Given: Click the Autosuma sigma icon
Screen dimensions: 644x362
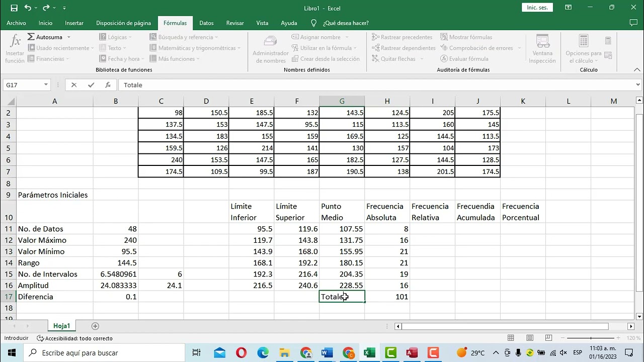Looking at the screenshot, I should (x=31, y=37).
